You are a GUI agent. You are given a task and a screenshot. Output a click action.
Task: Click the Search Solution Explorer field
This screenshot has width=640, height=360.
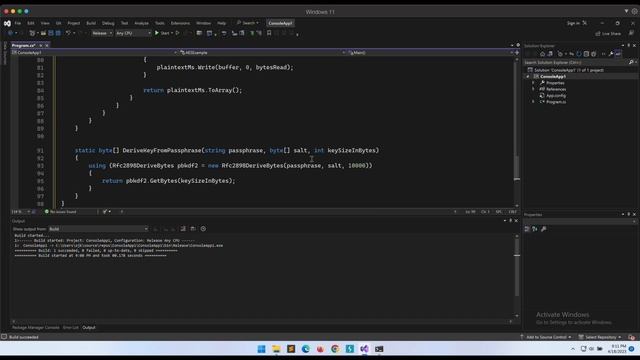coord(576,62)
